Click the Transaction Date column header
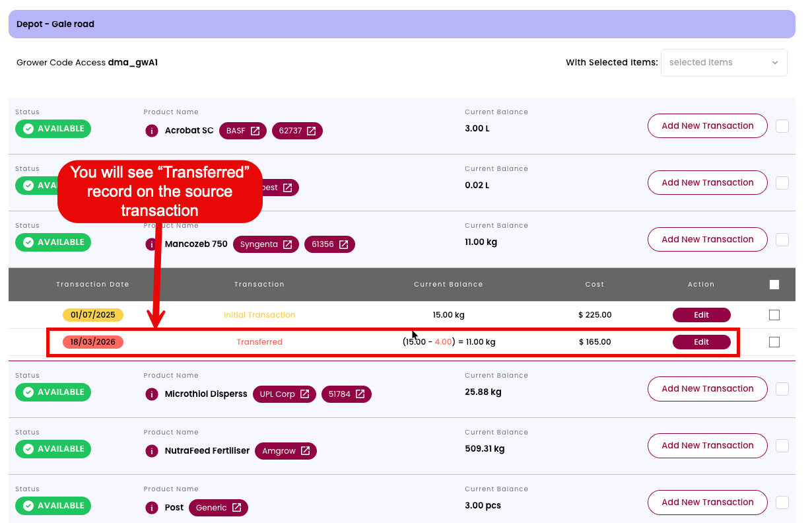 click(92, 285)
